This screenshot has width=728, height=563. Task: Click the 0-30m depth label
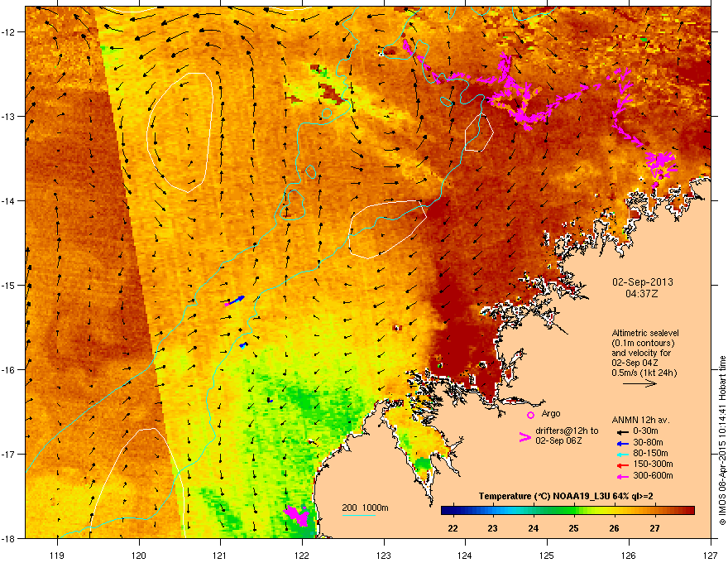coord(646,431)
